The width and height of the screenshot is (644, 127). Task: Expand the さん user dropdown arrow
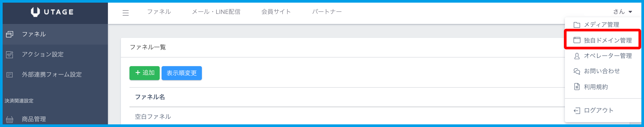click(x=630, y=12)
